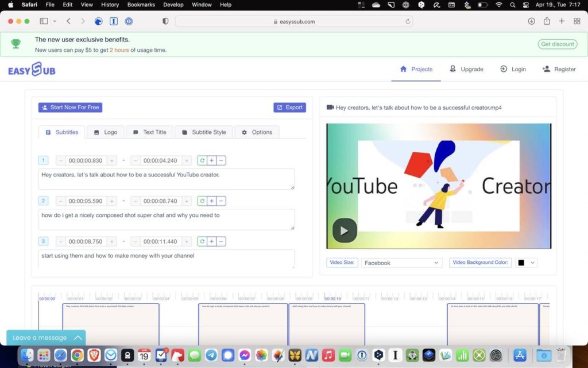Decrease start time of subtitle 1
The height and width of the screenshot is (368, 588).
[x=61, y=161]
